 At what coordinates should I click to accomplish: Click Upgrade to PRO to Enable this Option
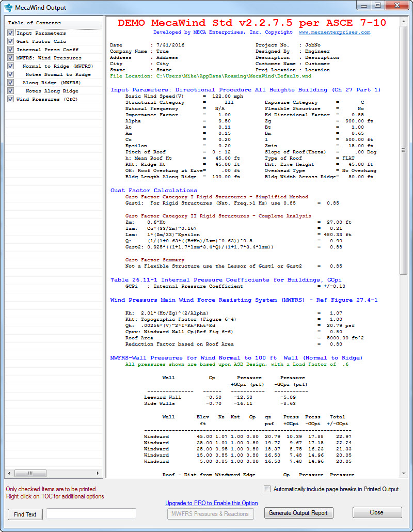point(212,503)
